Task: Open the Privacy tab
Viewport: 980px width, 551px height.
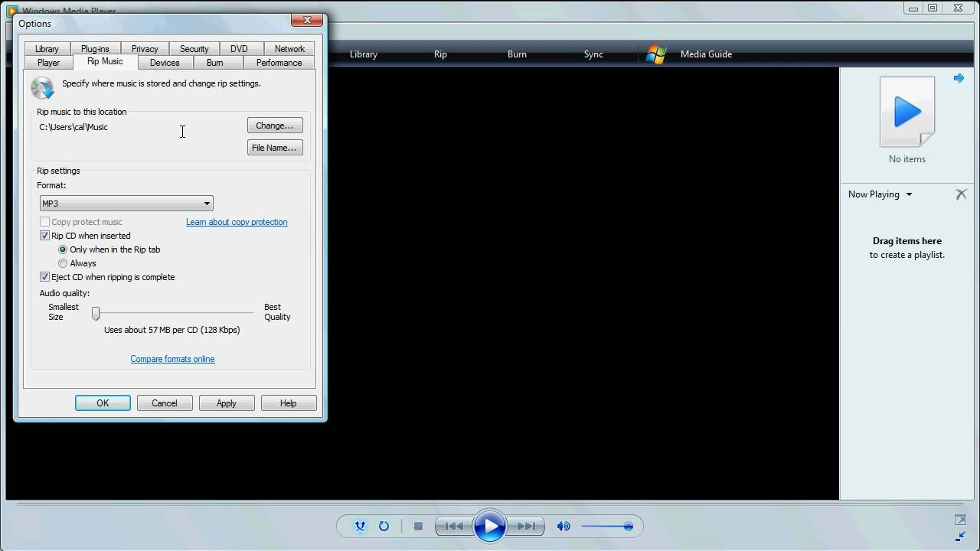Action: (145, 49)
